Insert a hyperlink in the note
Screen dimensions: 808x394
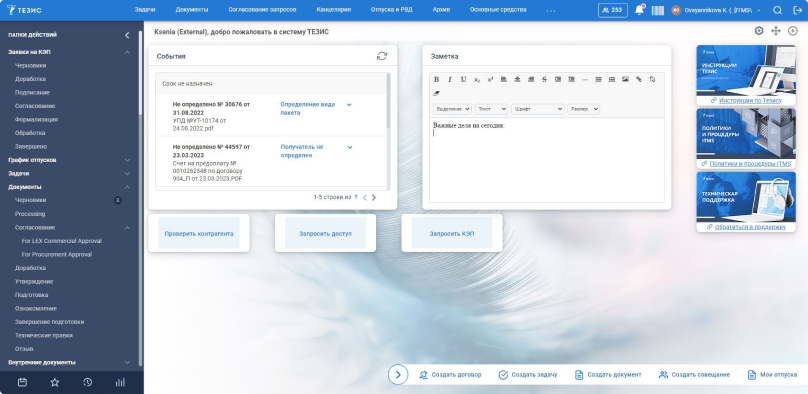639,79
